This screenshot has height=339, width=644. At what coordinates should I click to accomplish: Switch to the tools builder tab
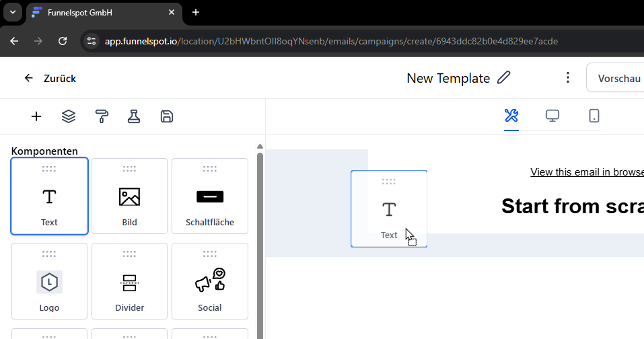511,116
